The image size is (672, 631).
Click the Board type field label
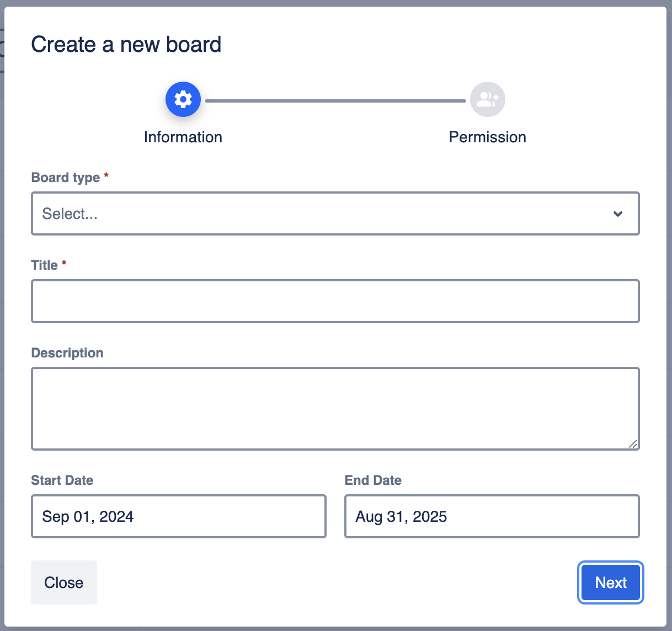point(66,178)
